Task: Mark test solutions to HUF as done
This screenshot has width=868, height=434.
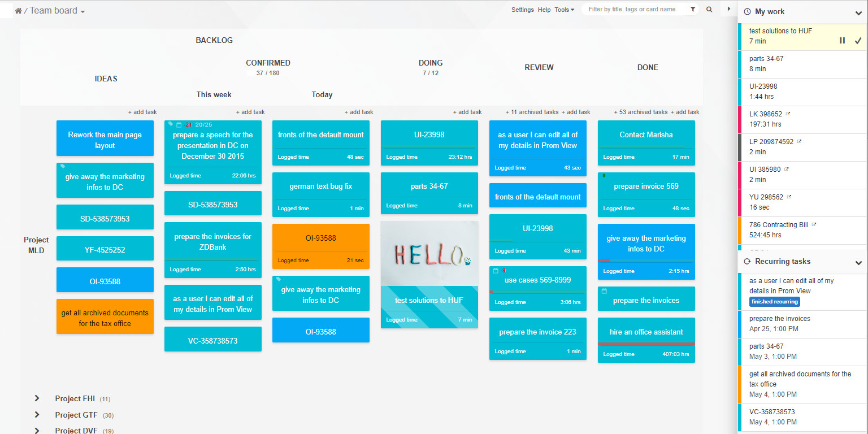Action: (x=857, y=40)
